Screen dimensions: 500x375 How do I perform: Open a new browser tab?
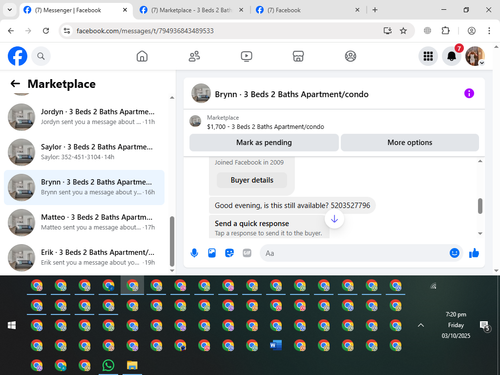pyautogui.click(x=375, y=10)
